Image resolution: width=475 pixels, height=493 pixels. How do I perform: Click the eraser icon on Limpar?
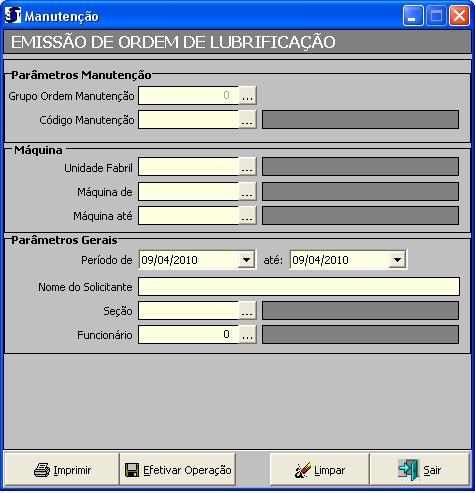[303, 470]
